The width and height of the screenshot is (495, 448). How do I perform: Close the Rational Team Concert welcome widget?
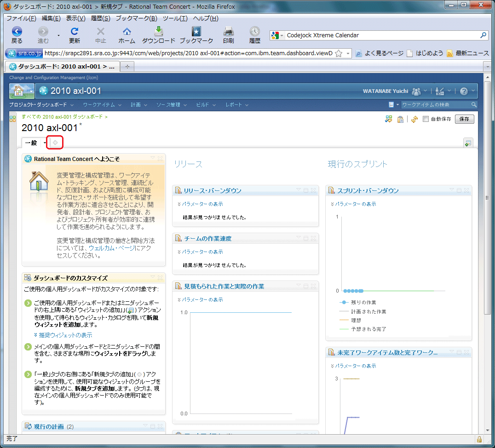[160, 159]
